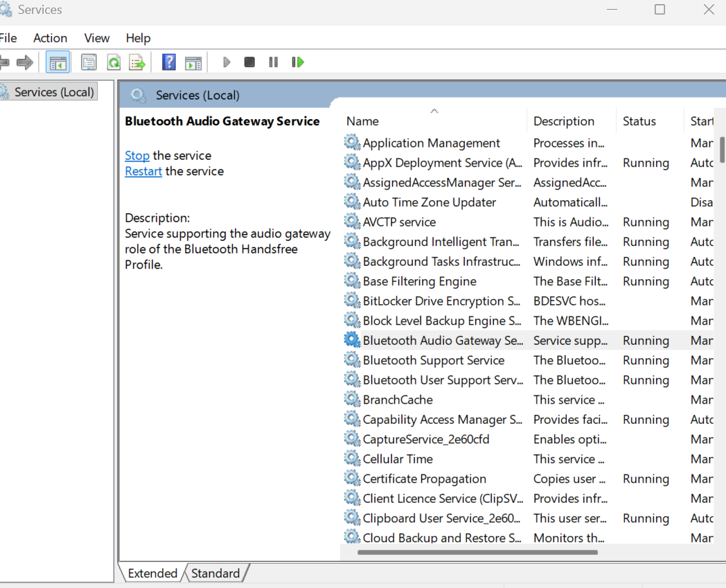Click the 'Processes in...' description cell
The width and height of the screenshot is (726, 588).
(x=569, y=143)
